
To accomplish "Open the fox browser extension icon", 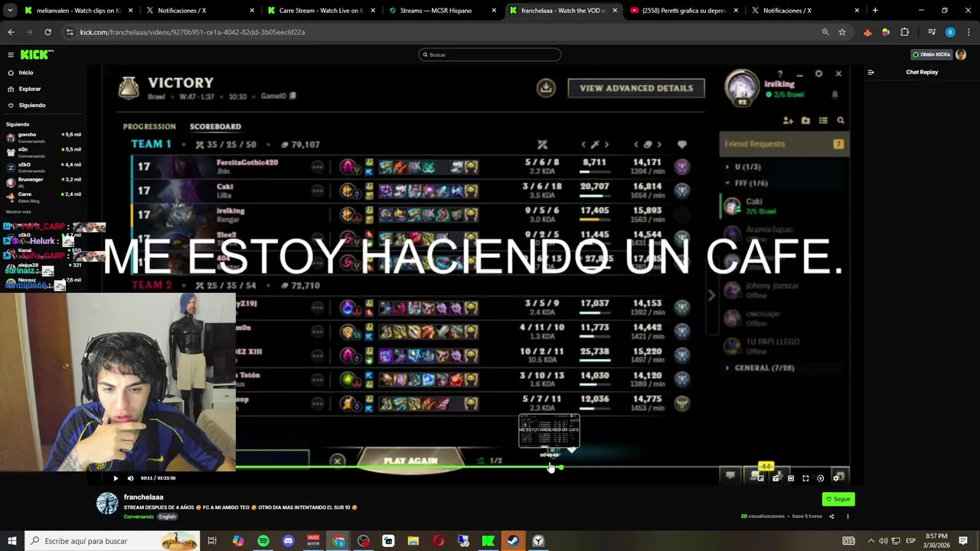I will point(867,32).
